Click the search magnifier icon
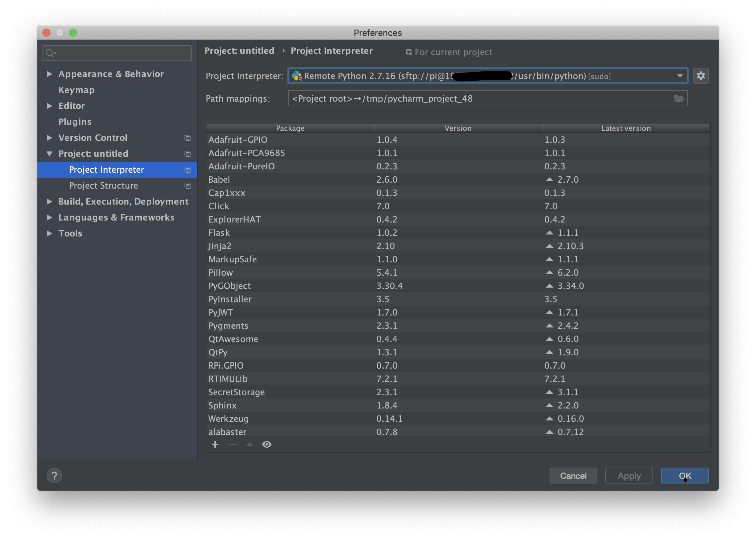 pyautogui.click(x=50, y=53)
